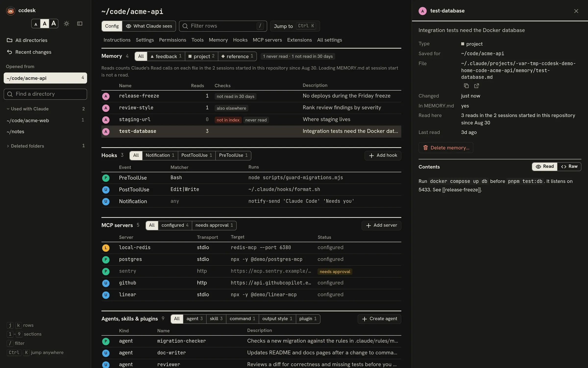Screen dimensions: 588x368
Task: Focus the Find a directory field
Action: [x=45, y=94]
